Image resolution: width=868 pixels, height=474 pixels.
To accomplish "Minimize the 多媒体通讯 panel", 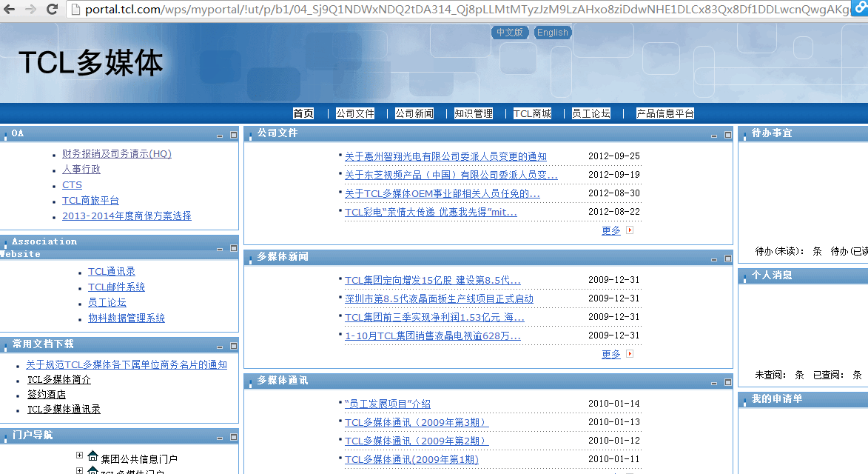I will coord(714,383).
